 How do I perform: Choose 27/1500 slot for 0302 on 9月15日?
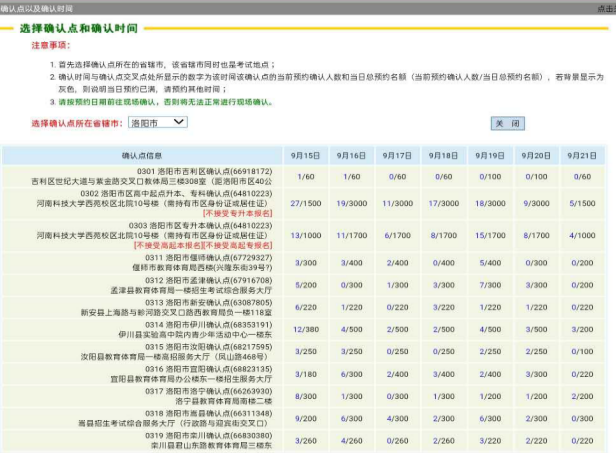(305, 203)
